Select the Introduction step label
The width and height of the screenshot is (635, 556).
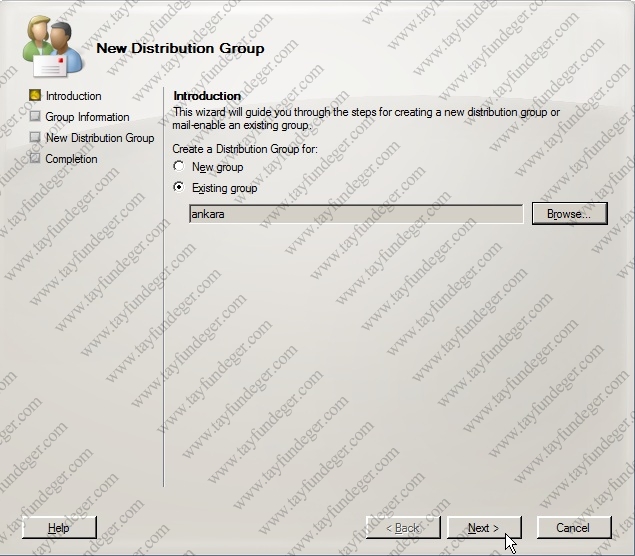pos(74,96)
